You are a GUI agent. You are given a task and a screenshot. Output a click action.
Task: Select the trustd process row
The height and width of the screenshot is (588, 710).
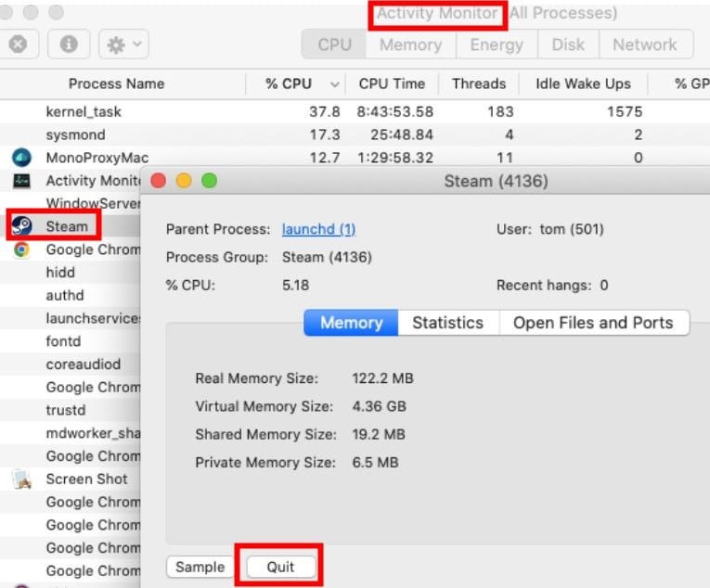pos(71,410)
